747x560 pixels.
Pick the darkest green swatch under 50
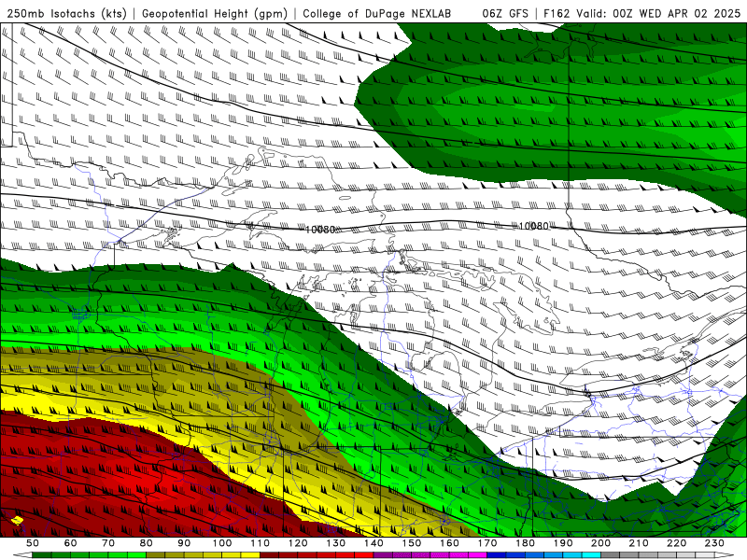coord(42,555)
